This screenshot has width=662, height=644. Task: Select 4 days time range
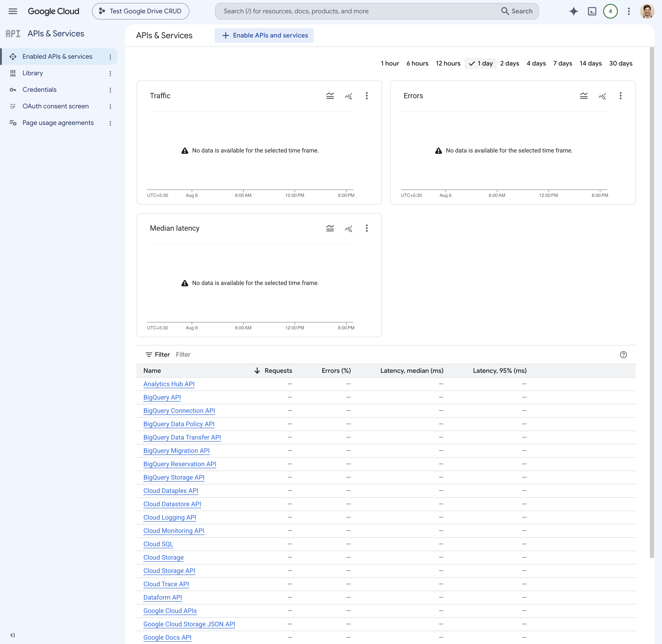click(536, 63)
